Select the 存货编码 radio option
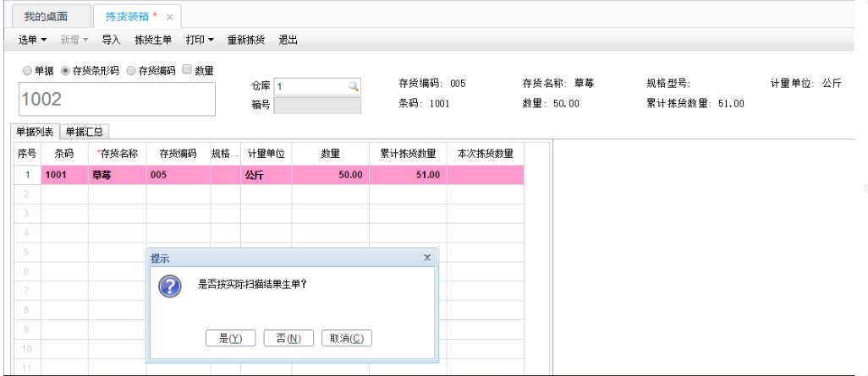The width and height of the screenshot is (868, 376). 131,70
